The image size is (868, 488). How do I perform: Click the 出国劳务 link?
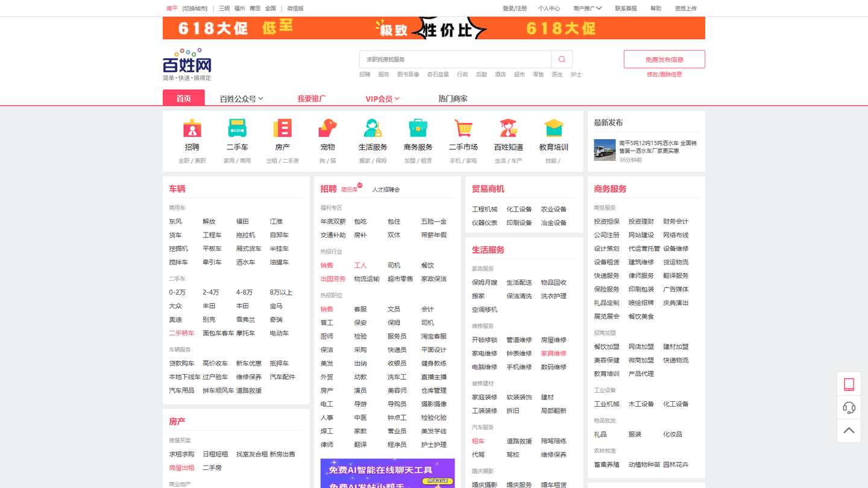click(333, 279)
